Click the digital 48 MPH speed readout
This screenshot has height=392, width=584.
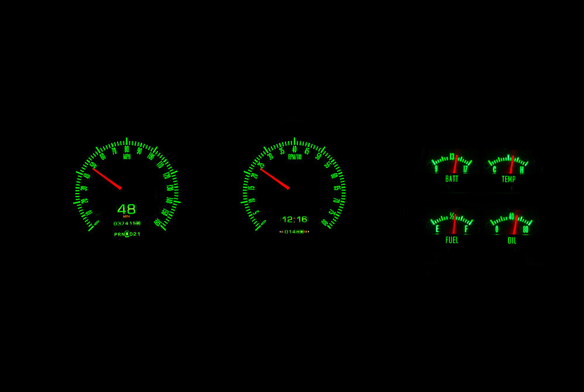point(126,209)
